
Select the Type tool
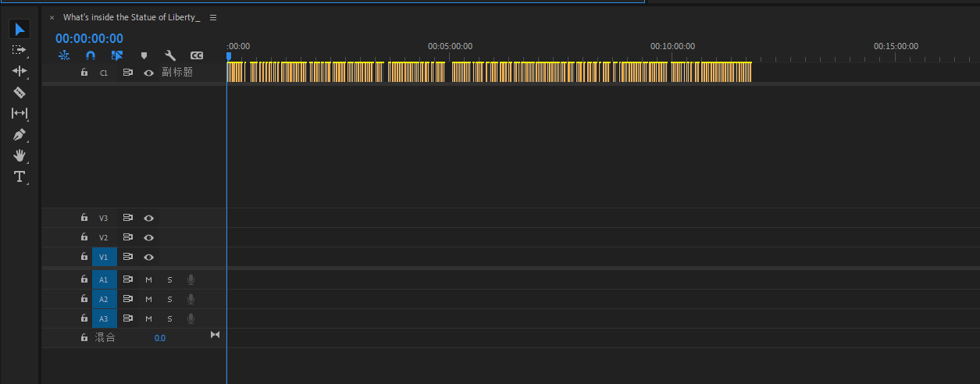[x=20, y=176]
